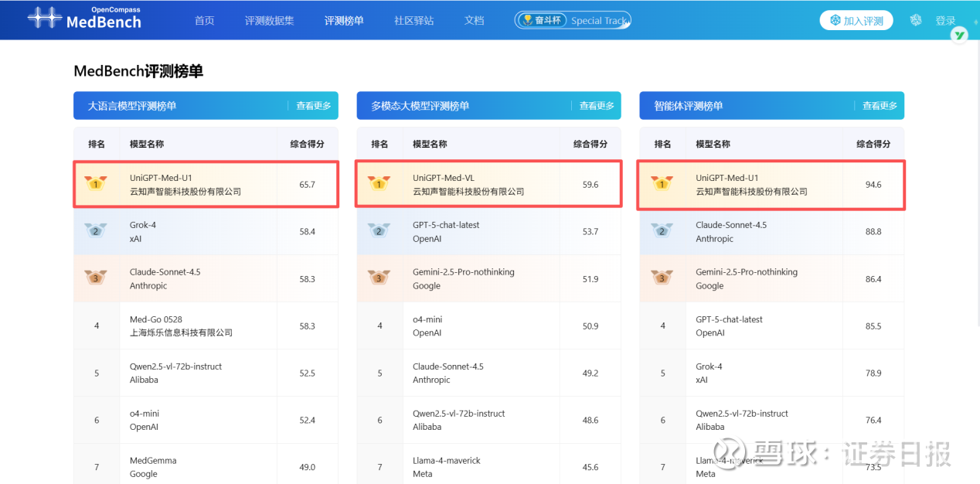Screen dimensions: 980x484
Task: Click silver medal beside Claude-Sonnet-4.5 88.8
Action: tap(662, 231)
